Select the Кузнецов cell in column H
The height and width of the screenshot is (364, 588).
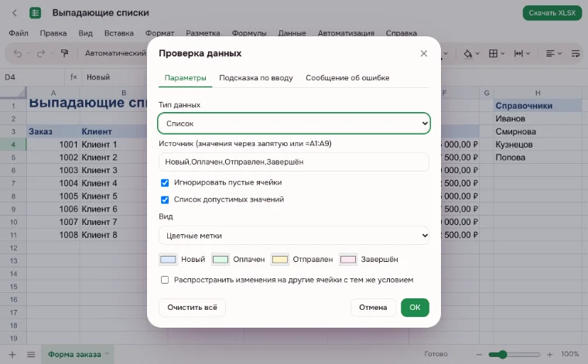pos(538,145)
